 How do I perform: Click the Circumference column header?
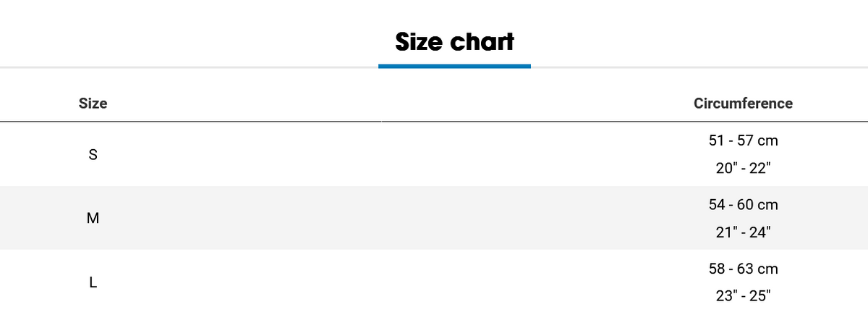[743, 104]
